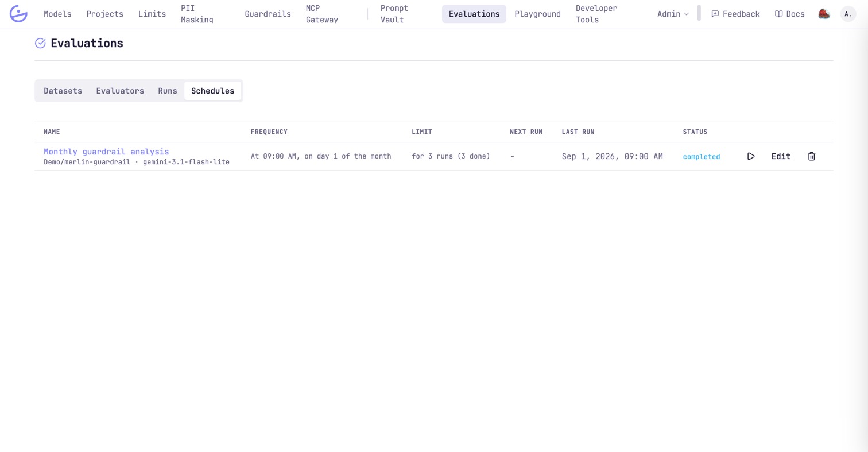Screen dimensions: 868x452
Task: Click the 'Sep 1, 2026, 09:00 AM' last run
Action: pyautogui.click(x=612, y=156)
